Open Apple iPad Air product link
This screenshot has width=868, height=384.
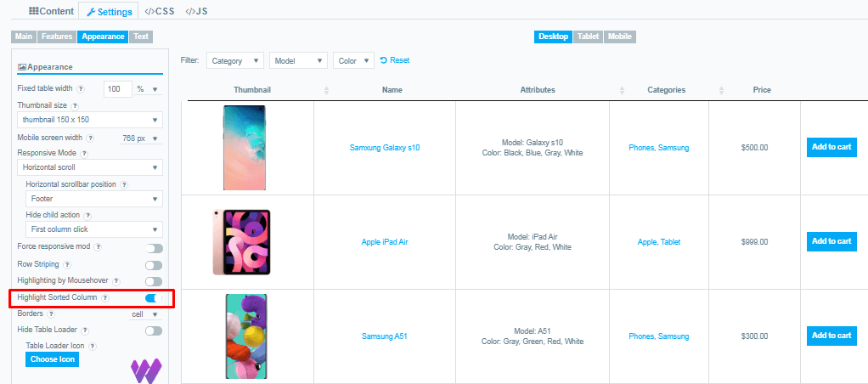[385, 242]
